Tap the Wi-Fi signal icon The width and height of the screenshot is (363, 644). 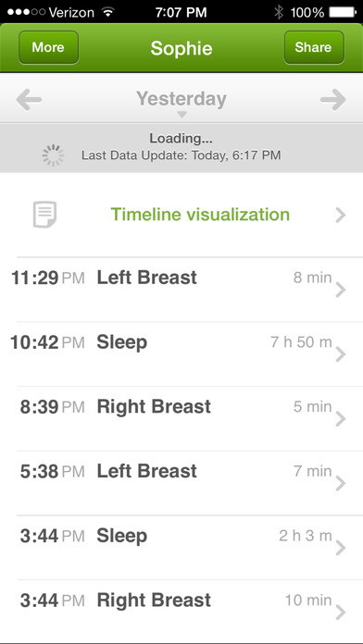pyautogui.click(x=108, y=11)
